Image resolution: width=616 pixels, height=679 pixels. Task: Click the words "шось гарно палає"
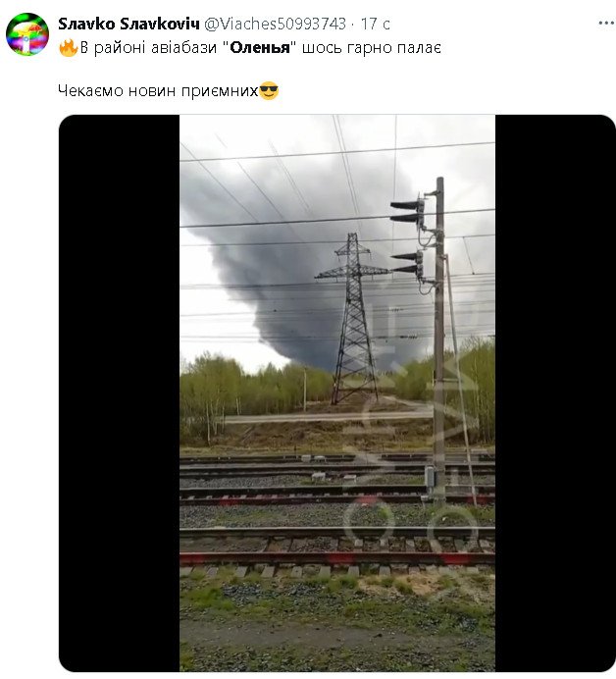372,48
